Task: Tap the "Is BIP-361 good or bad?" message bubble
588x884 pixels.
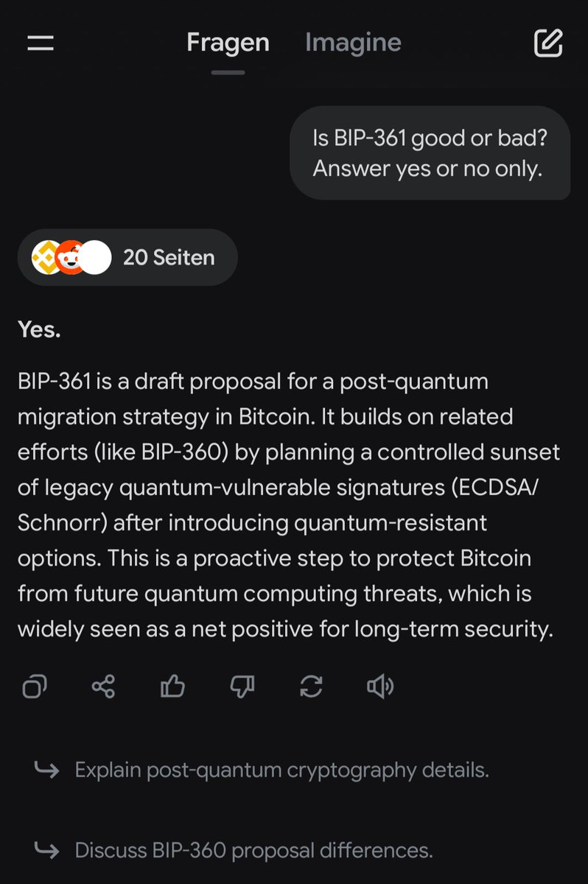Action: coord(430,153)
